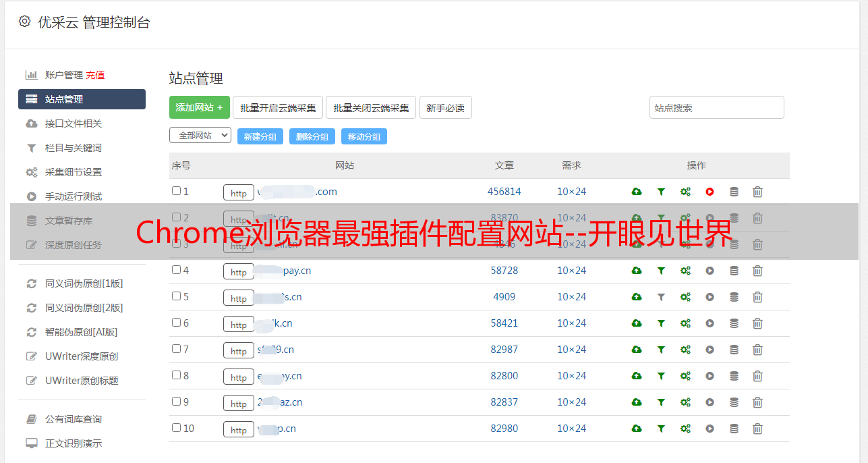Select 站点管理 in the sidebar
Viewport: 868px width, 463px height.
(x=82, y=99)
